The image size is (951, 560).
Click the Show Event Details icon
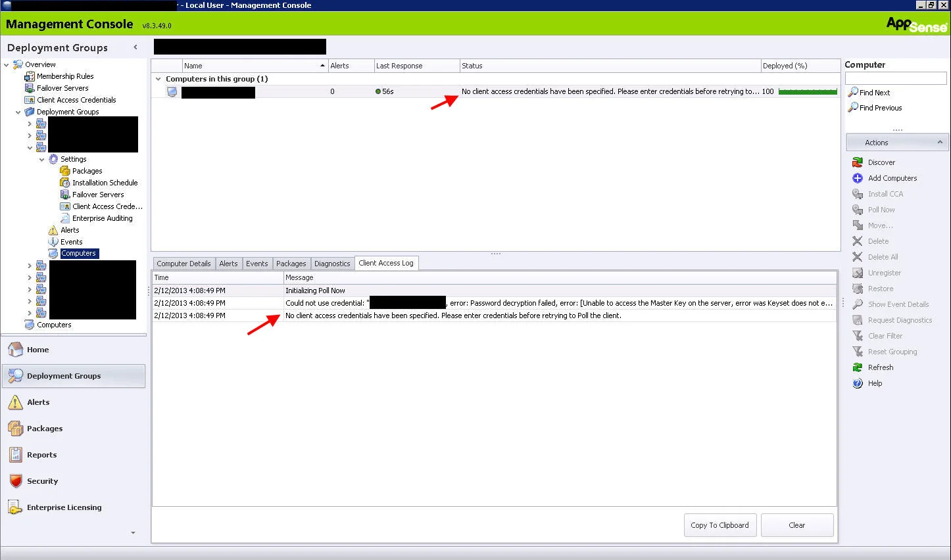pyautogui.click(x=858, y=304)
